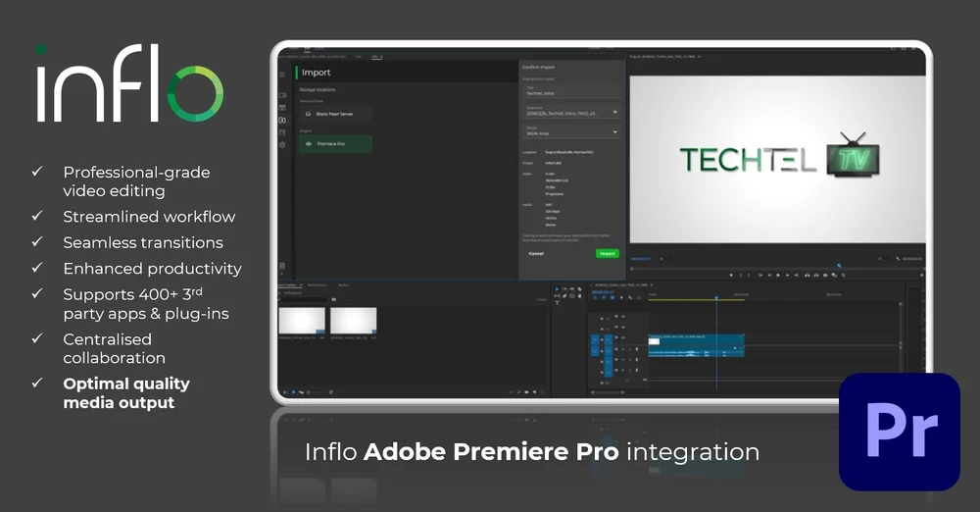Click the program monitor scrub bar playhead

tap(840, 266)
